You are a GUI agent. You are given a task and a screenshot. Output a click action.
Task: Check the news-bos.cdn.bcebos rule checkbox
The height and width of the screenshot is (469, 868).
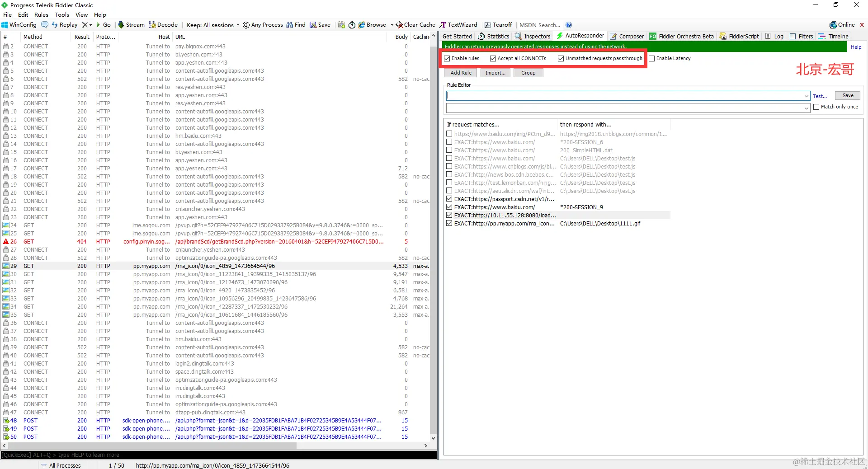449,174
